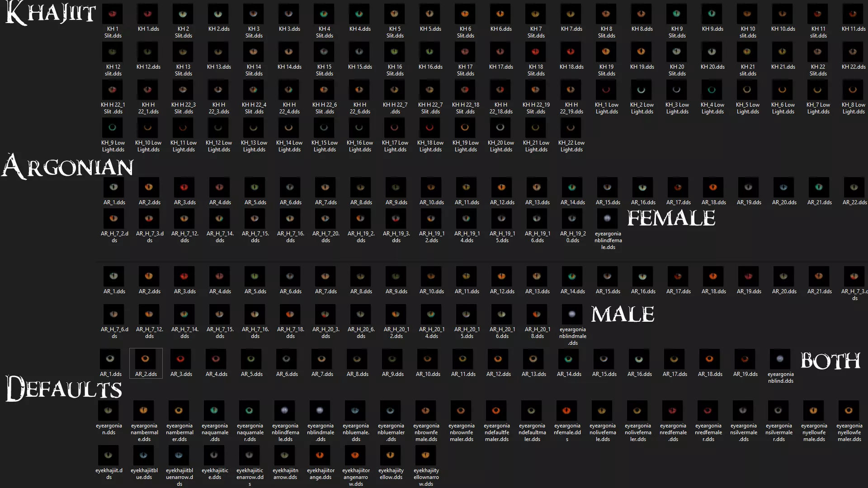Click the KH_4 Low Light.dds ring icon
Screen dimensions: 868x488
point(712,90)
